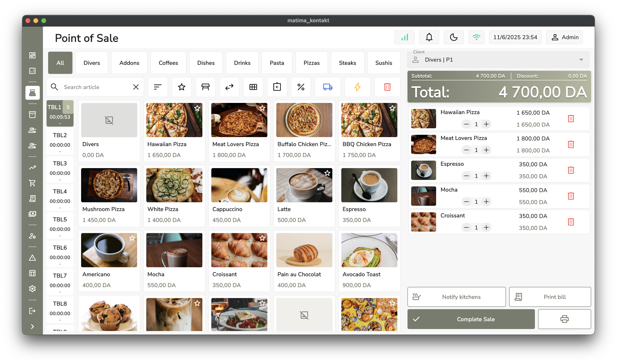Image resolution: width=617 pixels, height=364 pixels.
Task: Open the percent discount tool
Action: (301, 87)
